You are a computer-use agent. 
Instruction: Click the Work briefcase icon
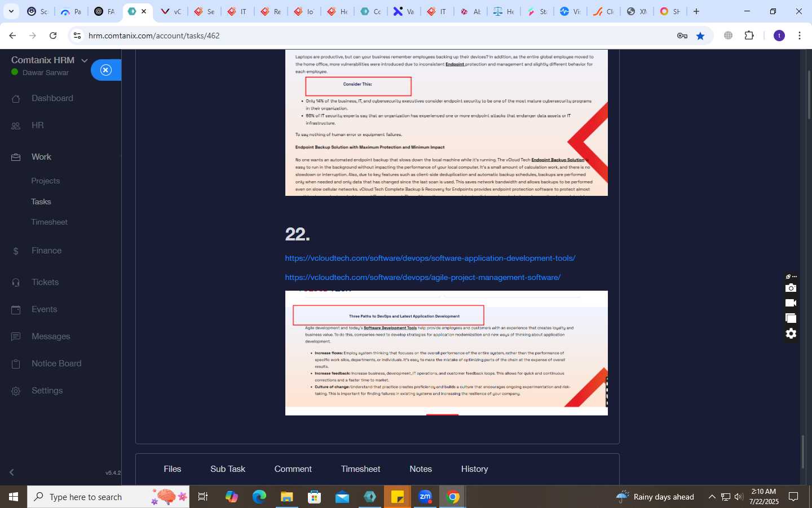[16, 157]
